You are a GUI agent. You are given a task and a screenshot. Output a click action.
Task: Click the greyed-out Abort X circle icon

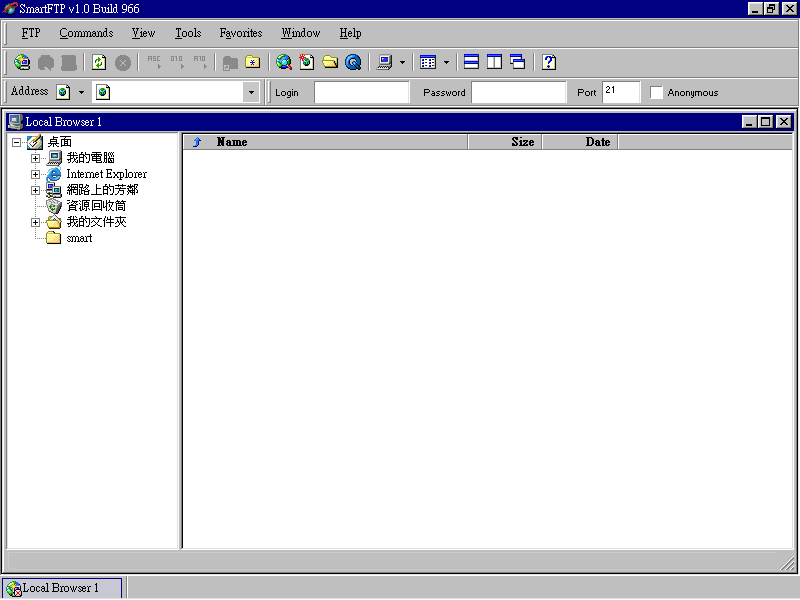(x=122, y=62)
